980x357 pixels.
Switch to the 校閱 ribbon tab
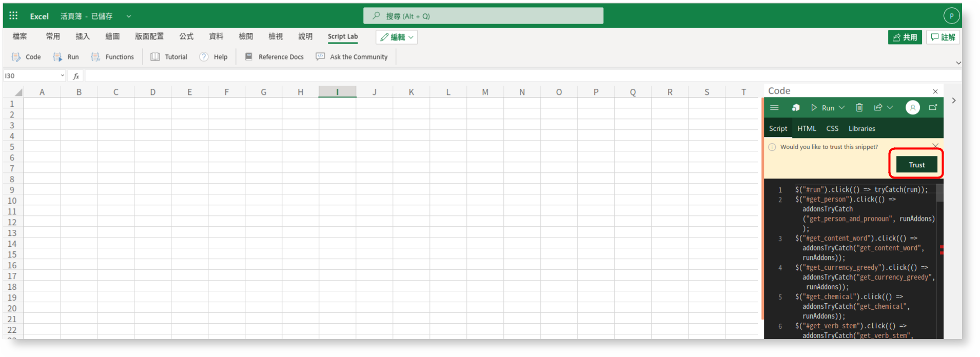click(x=246, y=36)
